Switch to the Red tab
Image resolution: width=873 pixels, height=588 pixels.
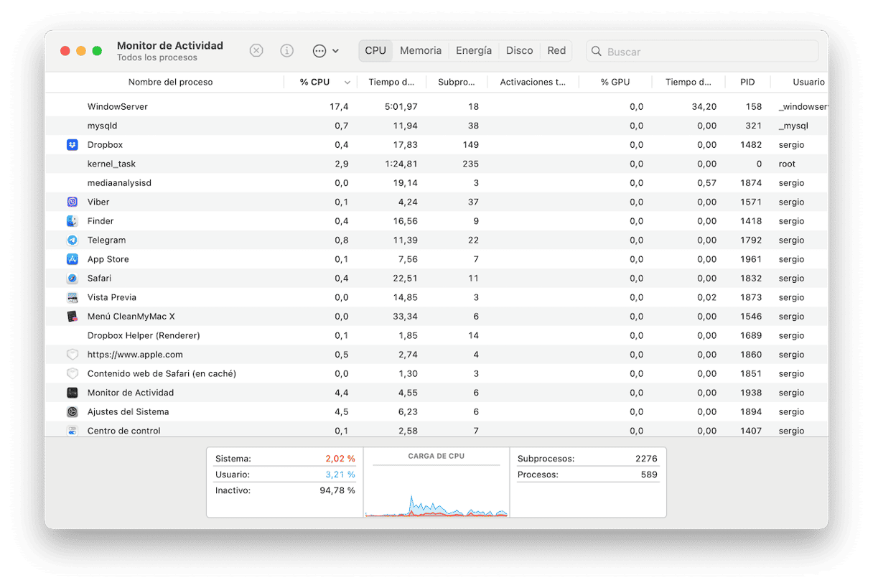pos(556,51)
